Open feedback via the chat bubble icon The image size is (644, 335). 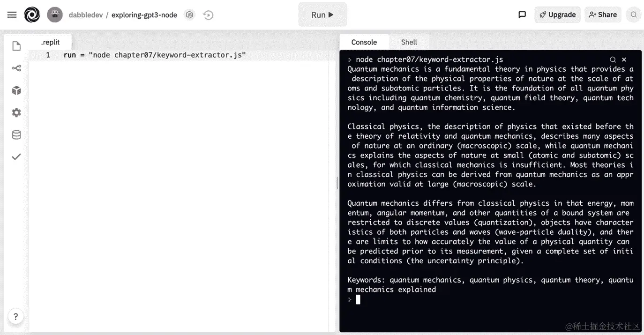click(522, 15)
